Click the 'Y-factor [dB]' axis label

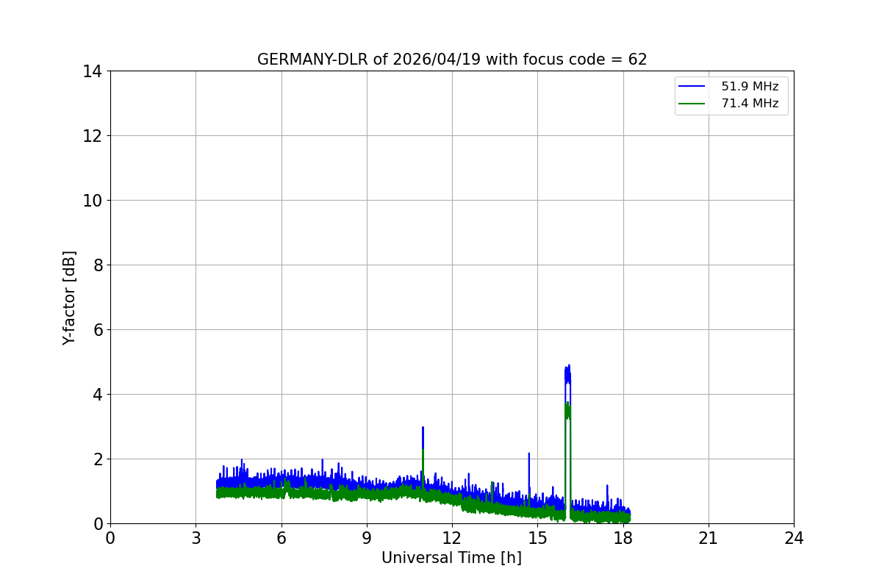69,298
